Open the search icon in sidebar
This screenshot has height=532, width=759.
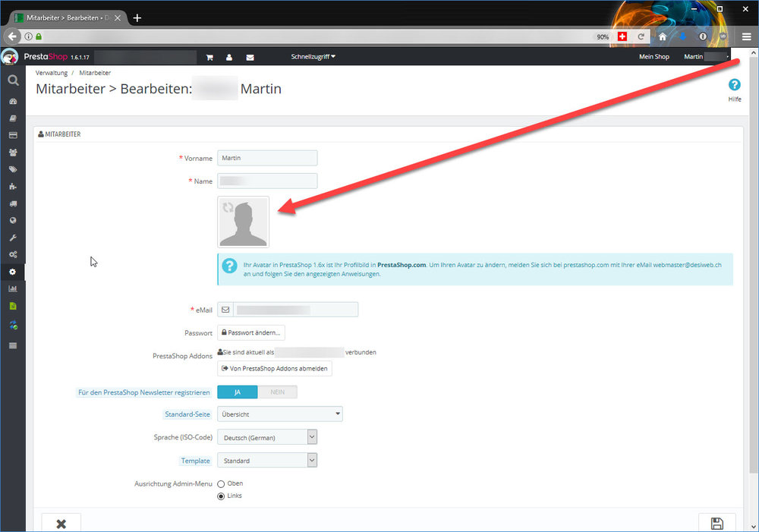[13, 80]
